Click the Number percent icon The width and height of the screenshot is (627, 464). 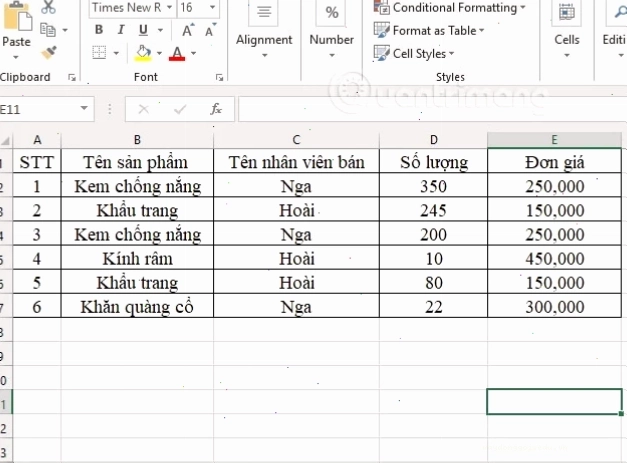coord(332,12)
